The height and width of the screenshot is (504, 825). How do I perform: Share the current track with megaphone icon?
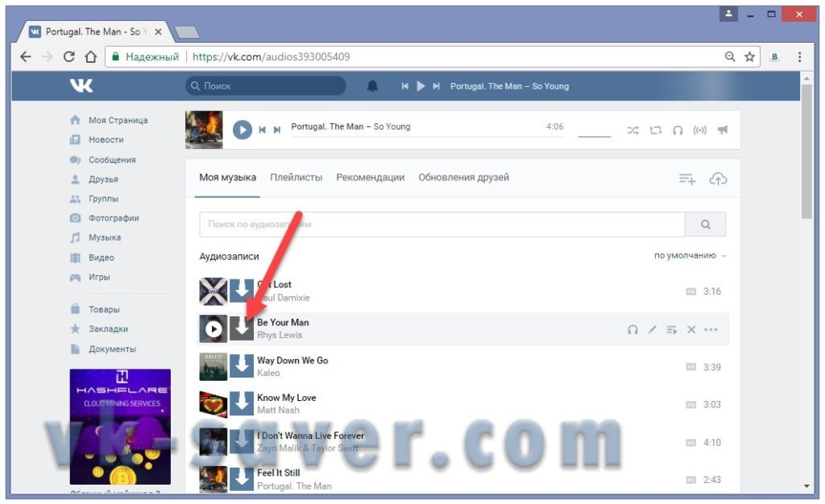coord(723,130)
